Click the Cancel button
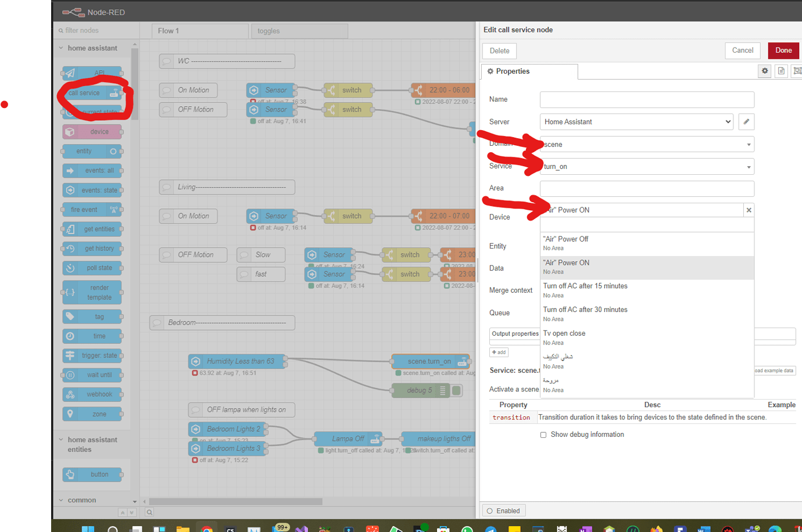The image size is (802, 532). (x=743, y=51)
